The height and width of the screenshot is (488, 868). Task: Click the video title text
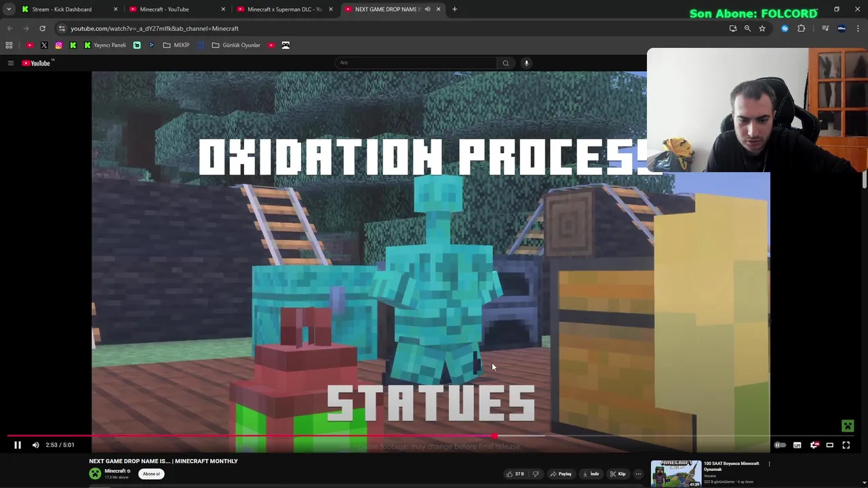click(x=163, y=461)
